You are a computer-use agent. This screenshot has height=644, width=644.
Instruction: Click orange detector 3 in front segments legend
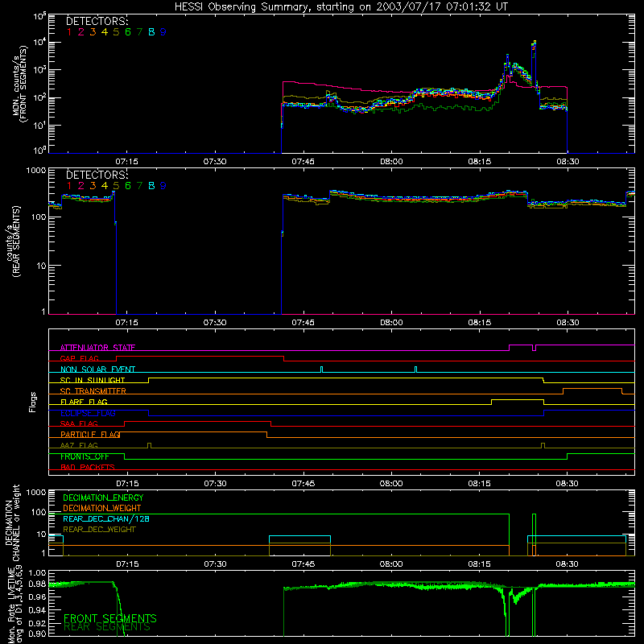click(x=93, y=32)
